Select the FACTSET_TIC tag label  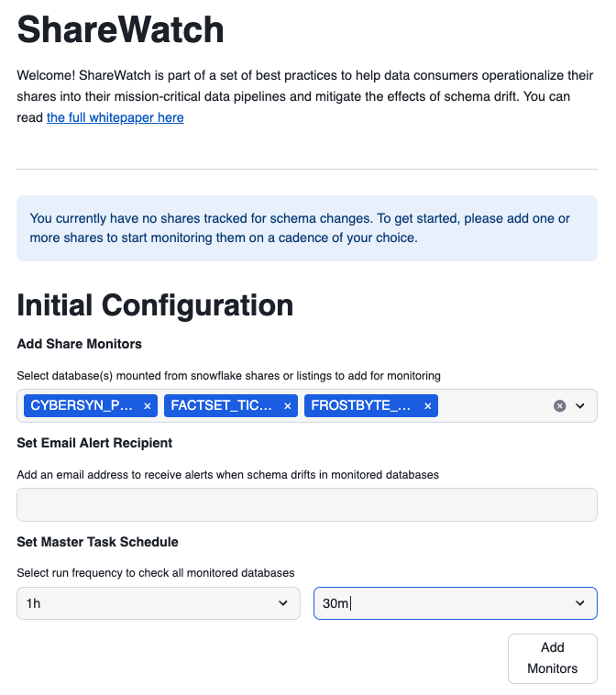222,405
